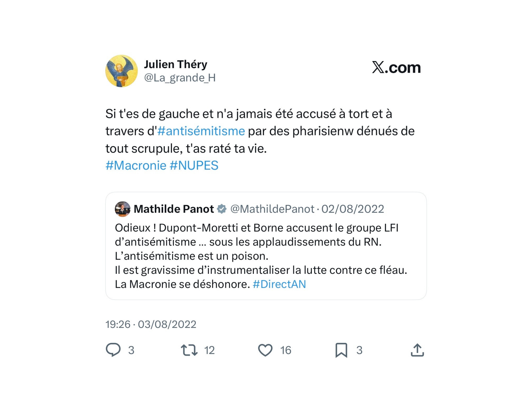This screenshot has height=399, width=532.
Task: Click the share upload icon
Action: point(417,350)
